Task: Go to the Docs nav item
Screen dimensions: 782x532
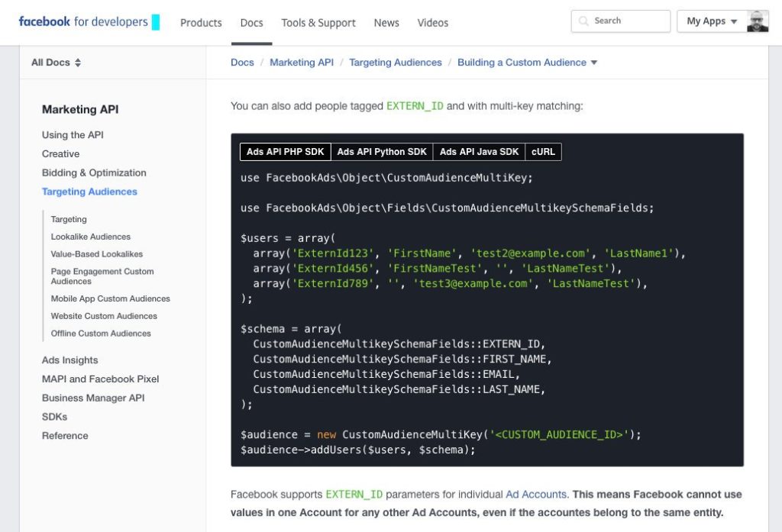Action: point(251,23)
